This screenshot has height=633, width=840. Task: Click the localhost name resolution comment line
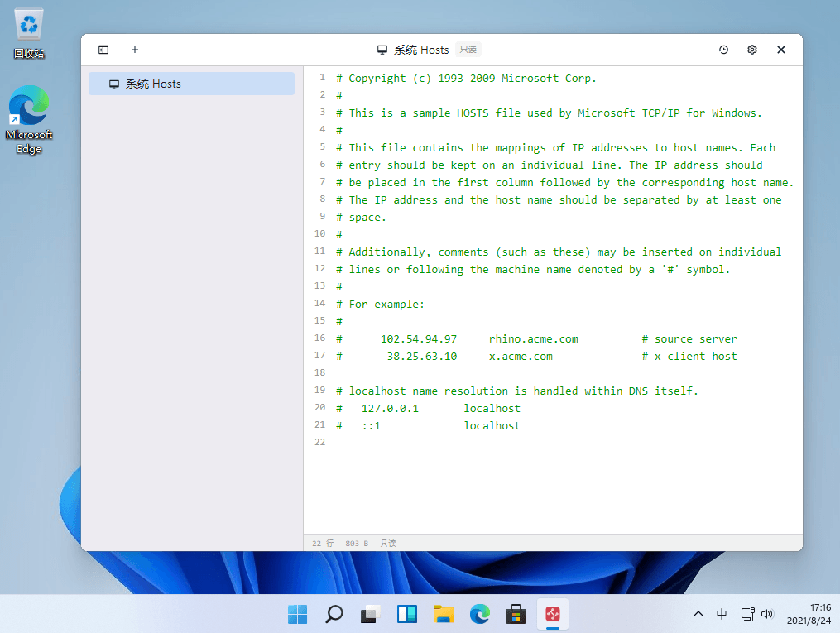click(x=517, y=391)
